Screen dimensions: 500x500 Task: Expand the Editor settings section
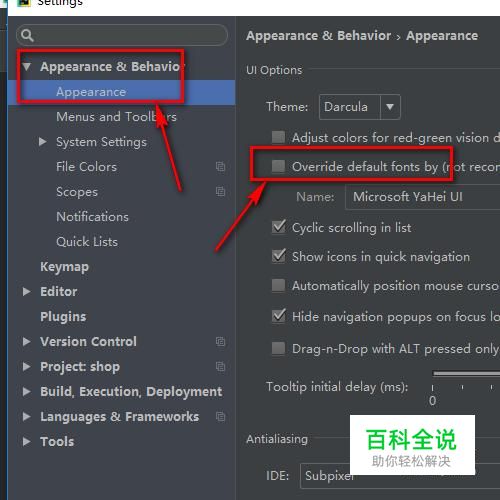pyautogui.click(x=26, y=292)
